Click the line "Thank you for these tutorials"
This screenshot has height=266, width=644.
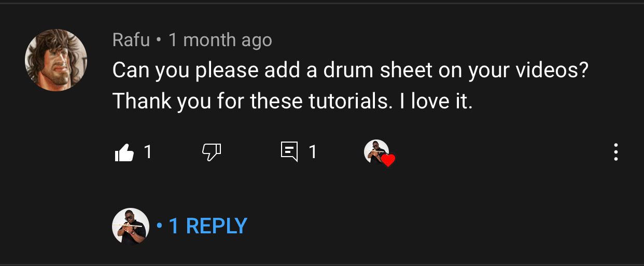[x=292, y=101]
